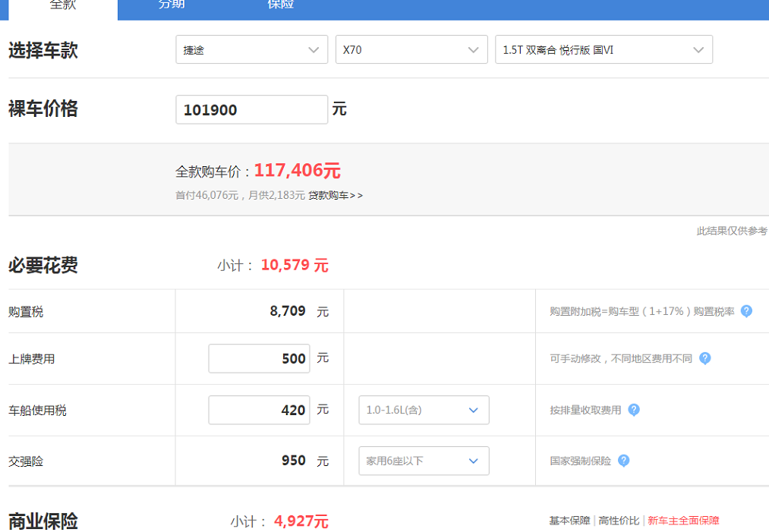The width and height of the screenshot is (769, 532).
Task: Click the 车船使用税 row label
Action: (x=37, y=411)
